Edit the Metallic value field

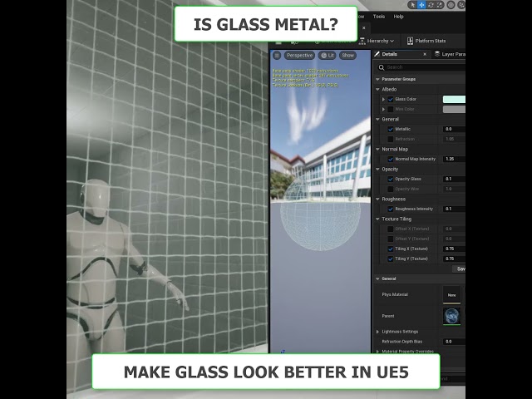pyautogui.click(x=454, y=130)
